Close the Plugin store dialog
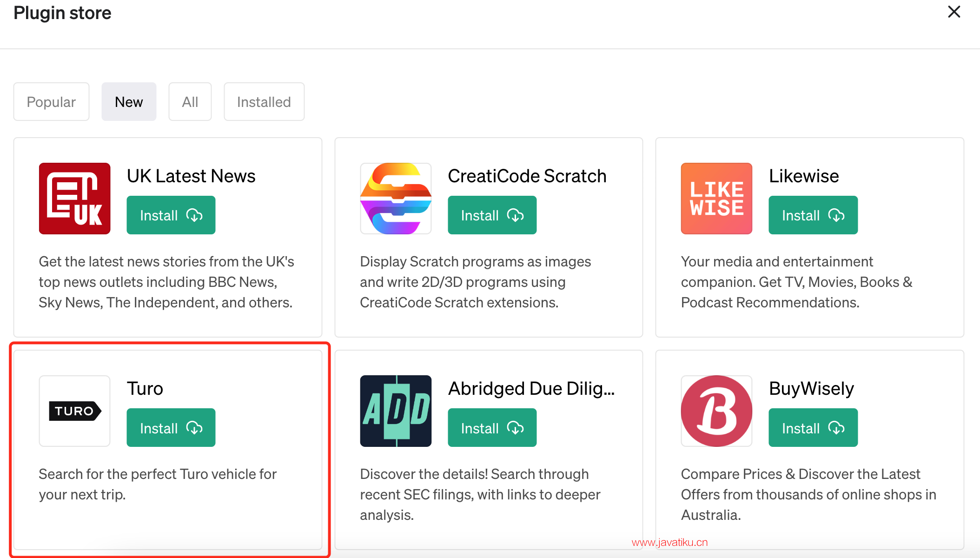This screenshot has height=558, width=980. click(954, 12)
